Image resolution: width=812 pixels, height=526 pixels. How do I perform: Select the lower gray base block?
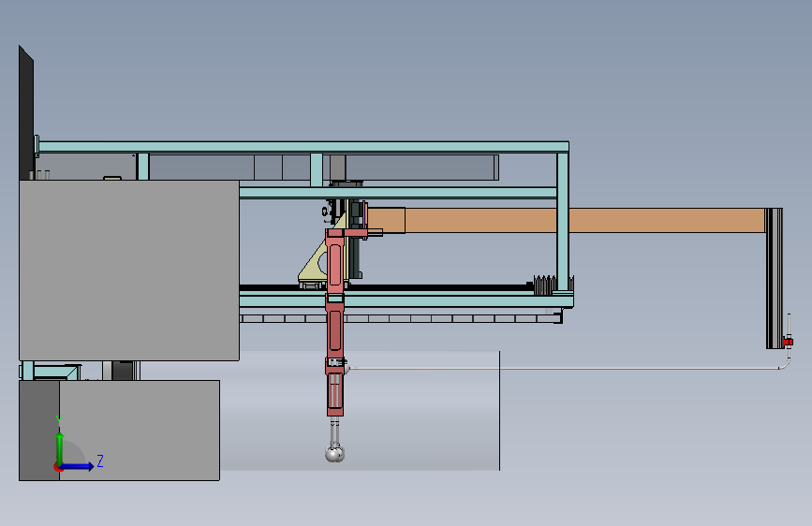[x=139, y=431]
